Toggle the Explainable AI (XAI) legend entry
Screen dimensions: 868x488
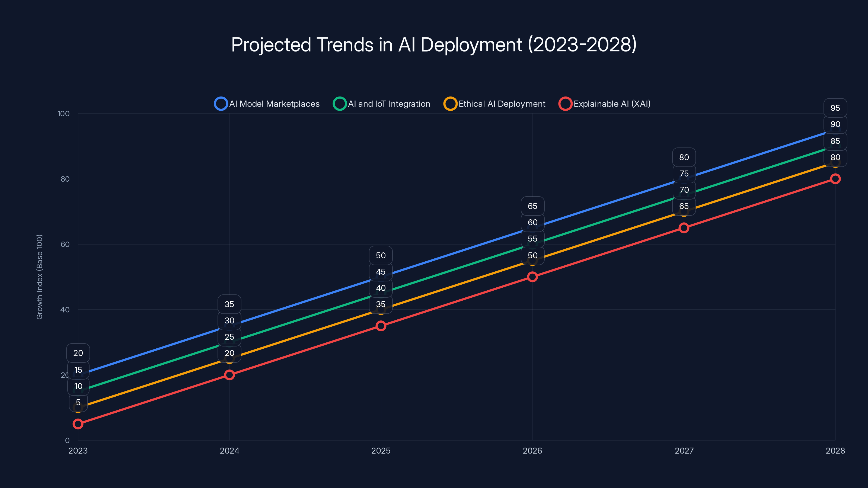tap(605, 104)
